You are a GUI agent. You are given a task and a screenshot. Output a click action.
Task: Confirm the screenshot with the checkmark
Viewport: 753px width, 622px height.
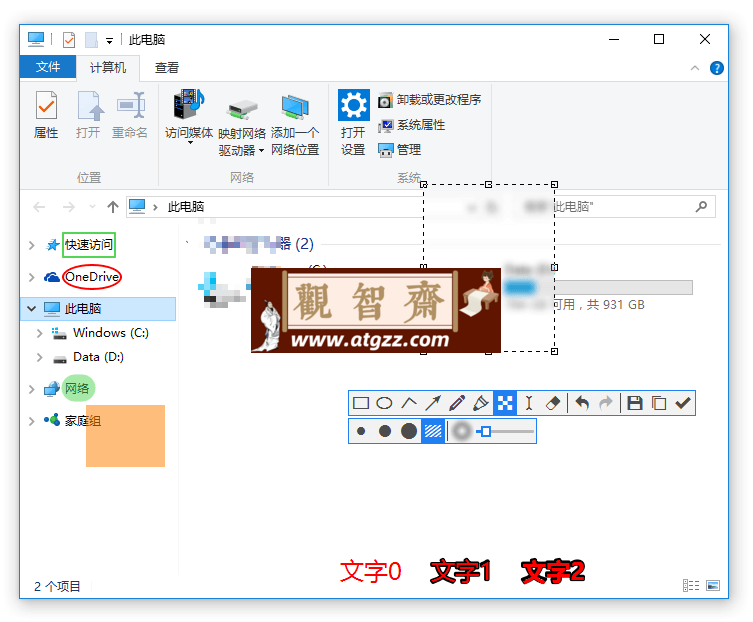pos(683,403)
